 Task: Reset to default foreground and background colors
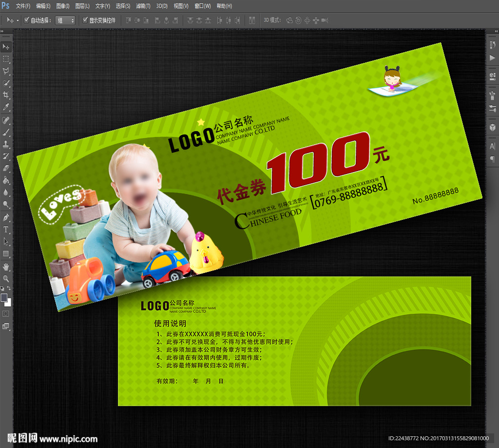2,289
